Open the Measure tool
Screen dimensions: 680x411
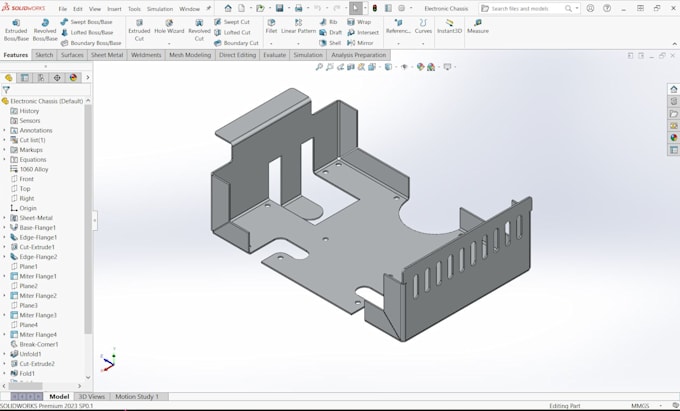point(478,27)
